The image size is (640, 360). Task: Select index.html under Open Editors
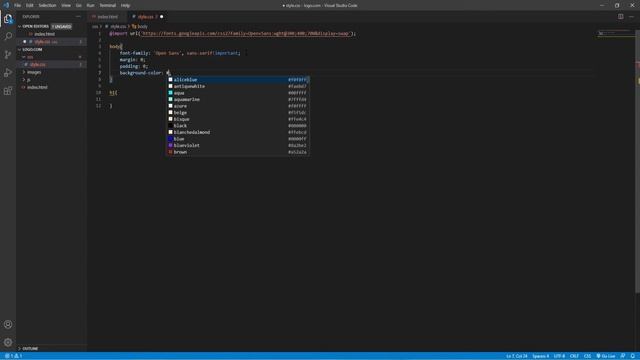44,34
